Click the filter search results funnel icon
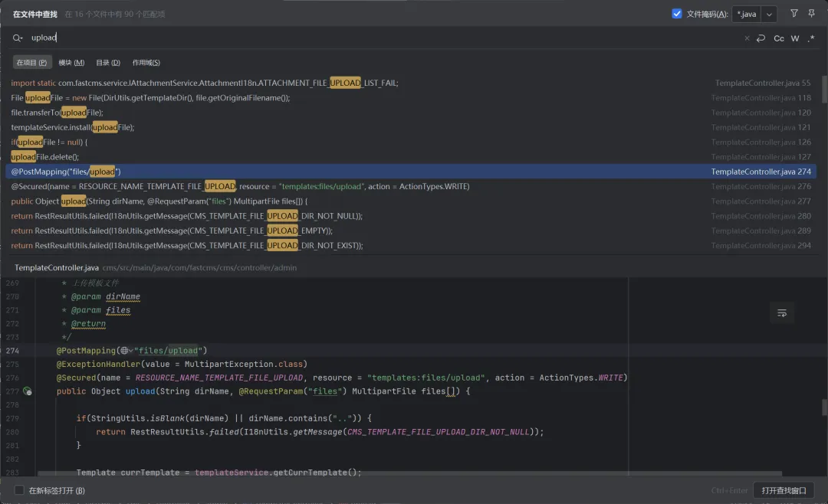This screenshot has width=828, height=504. click(x=794, y=14)
